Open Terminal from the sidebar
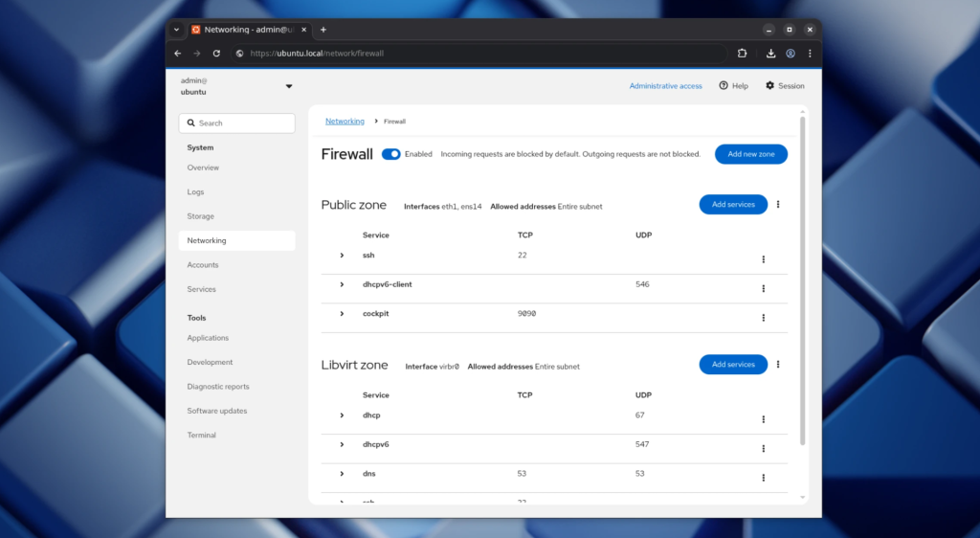 [202, 436]
